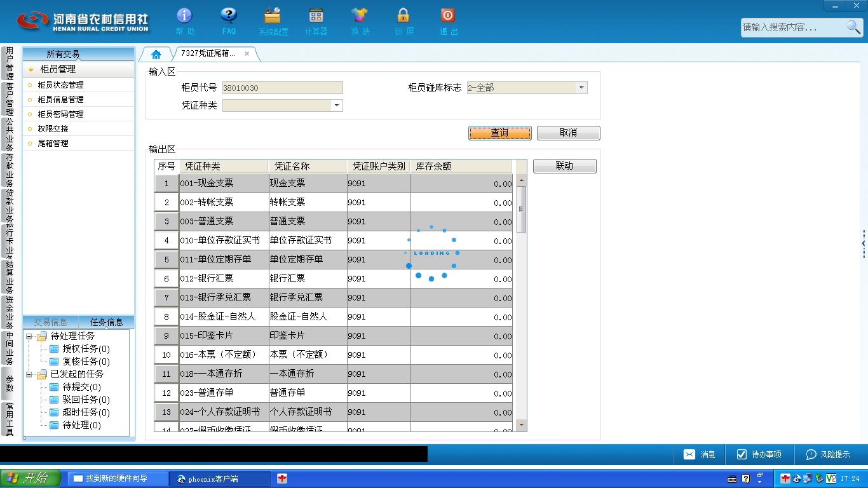Screen dimensions: 868x488
Task: Open the 待提交(0) folder
Action: click(x=75, y=387)
